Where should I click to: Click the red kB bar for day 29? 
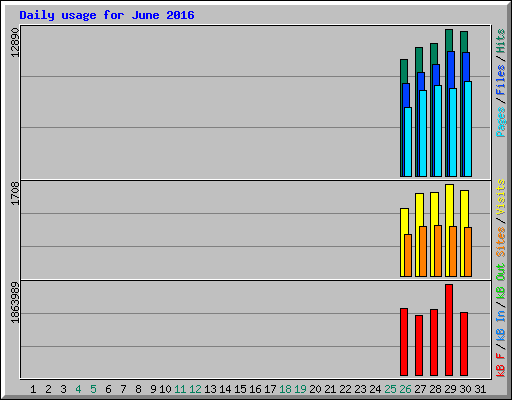click(449, 330)
